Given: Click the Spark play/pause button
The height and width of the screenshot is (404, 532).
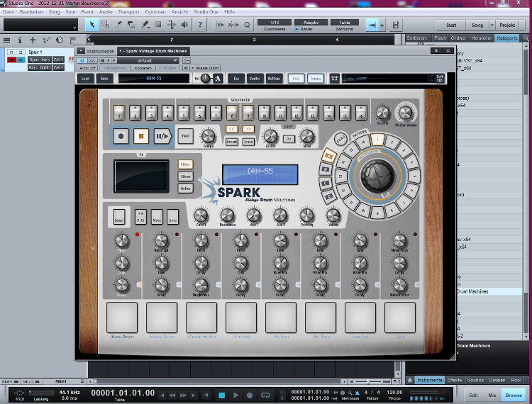Looking at the screenshot, I should [x=162, y=136].
